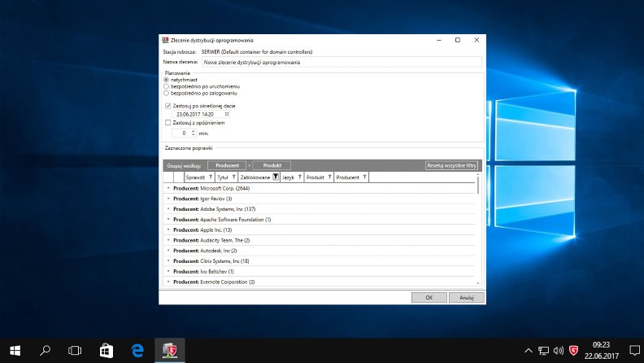
Task: Expand the Autodesk, Inc group
Action: pyautogui.click(x=168, y=251)
